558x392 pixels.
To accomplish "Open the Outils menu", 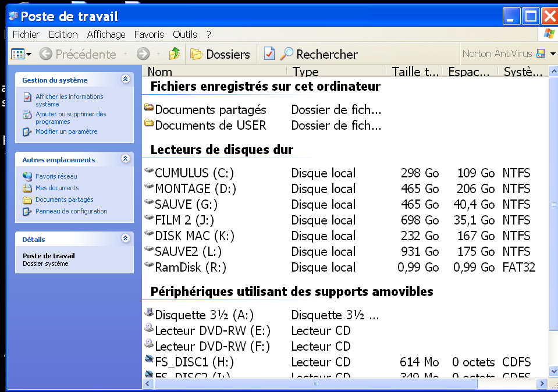I will pos(184,34).
